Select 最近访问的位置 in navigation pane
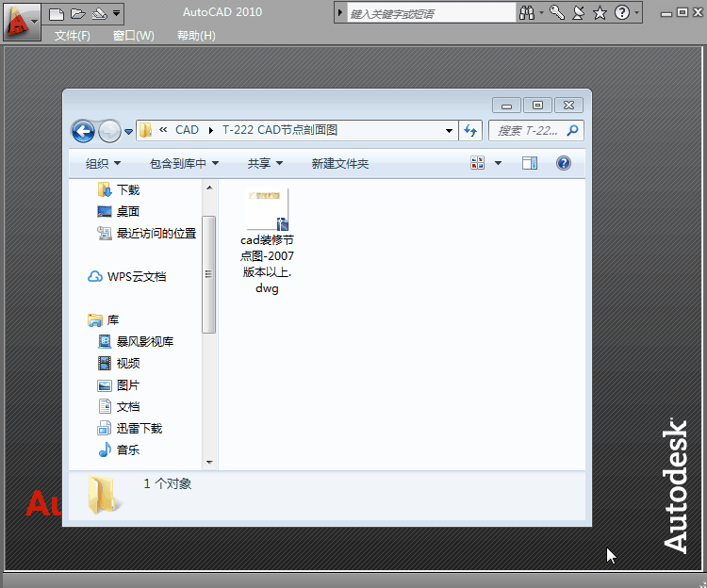This screenshot has width=707, height=588. pyautogui.click(x=147, y=233)
